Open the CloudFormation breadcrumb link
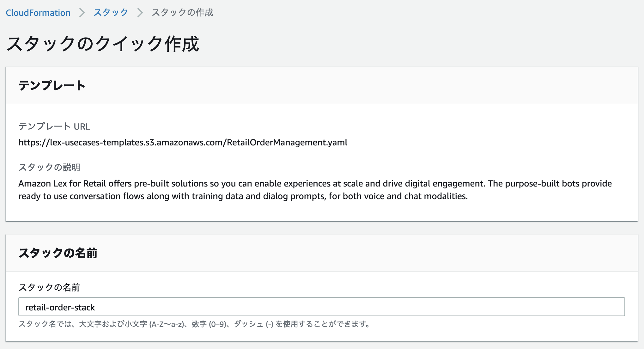This screenshot has width=644, height=349. 38,13
